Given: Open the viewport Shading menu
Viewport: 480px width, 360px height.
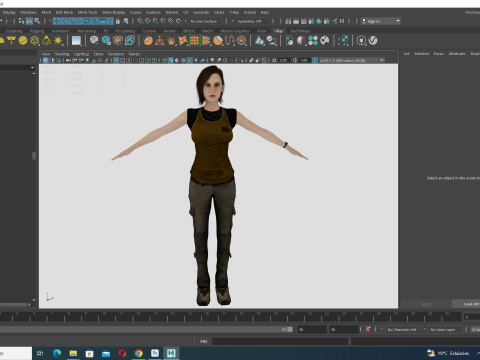Looking at the screenshot, I should pyautogui.click(x=62, y=54).
